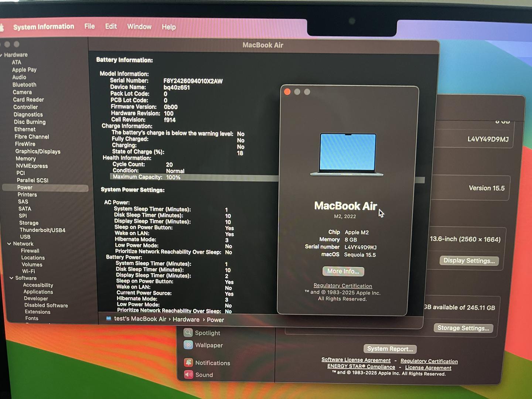
Task: Select the highlighted Power item in sidebar
Action: (x=45, y=188)
